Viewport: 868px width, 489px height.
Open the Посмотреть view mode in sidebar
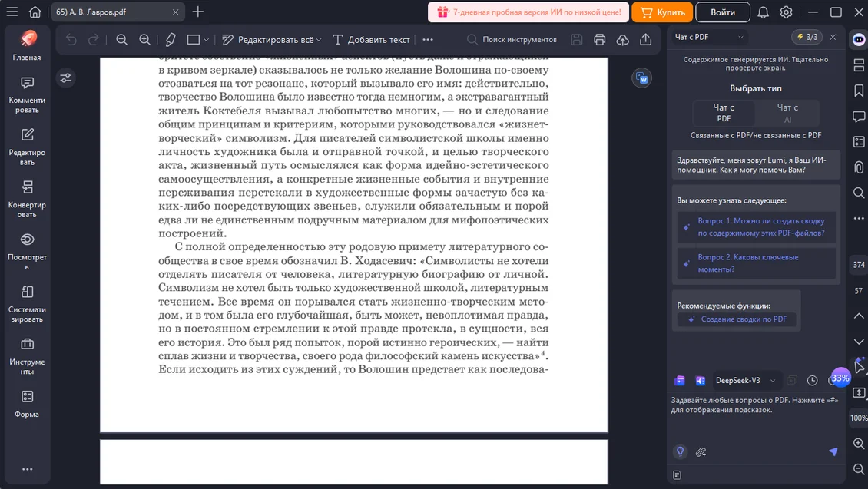(27, 251)
